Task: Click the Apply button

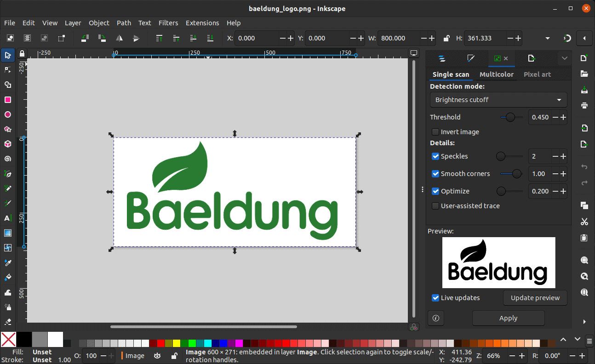Action: click(x=508, y=318)
